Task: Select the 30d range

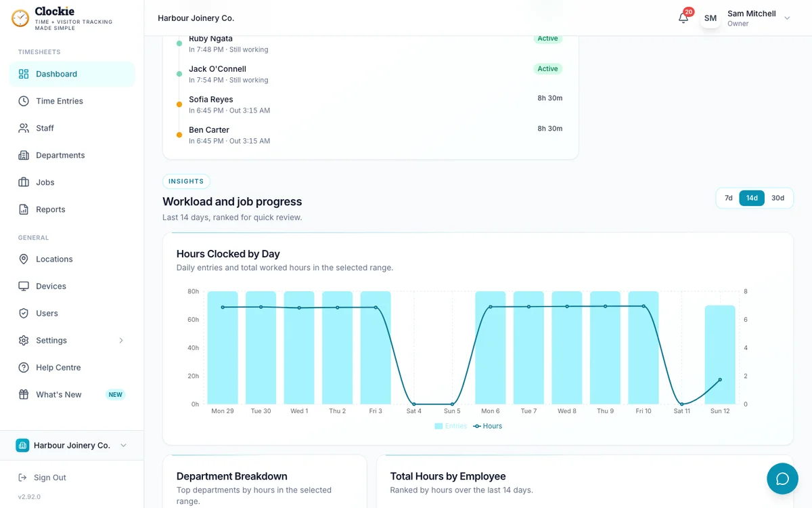Action: 778,198
